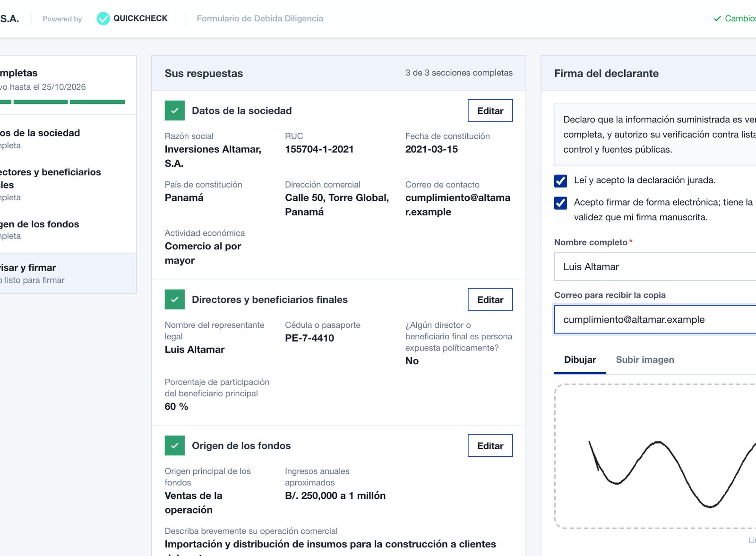756x556 pixels.
Task: Click the representative name 'Luis Altamar' in Directores
Action: tap(195, 350)
